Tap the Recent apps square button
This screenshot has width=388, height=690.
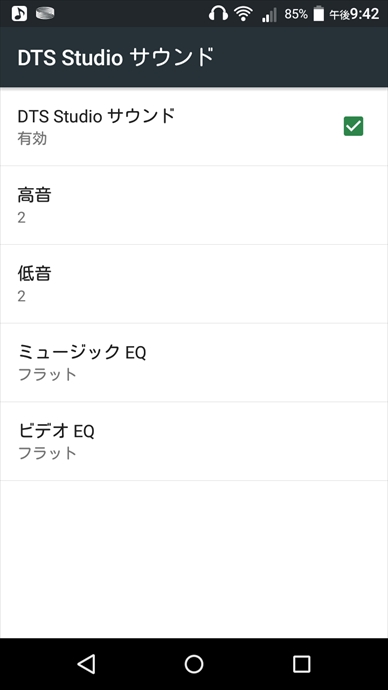pyautogui.click(x=301, y=664)
